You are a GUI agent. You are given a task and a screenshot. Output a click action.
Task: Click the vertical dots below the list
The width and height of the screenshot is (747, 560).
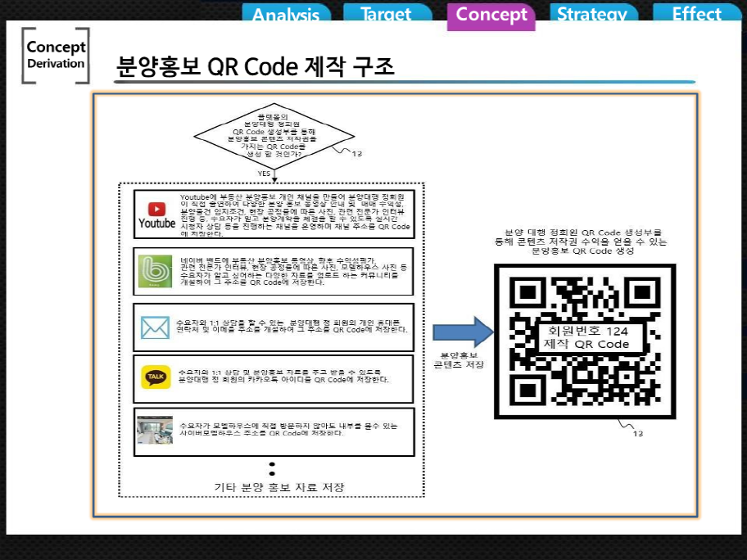click(x=272, y=469)
